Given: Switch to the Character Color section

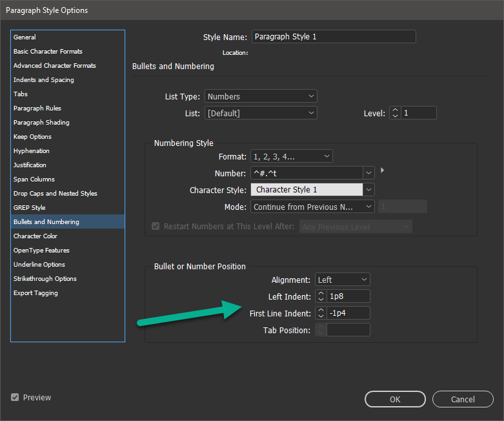Looking at the screenshot, I should click(x=35, y=236).
